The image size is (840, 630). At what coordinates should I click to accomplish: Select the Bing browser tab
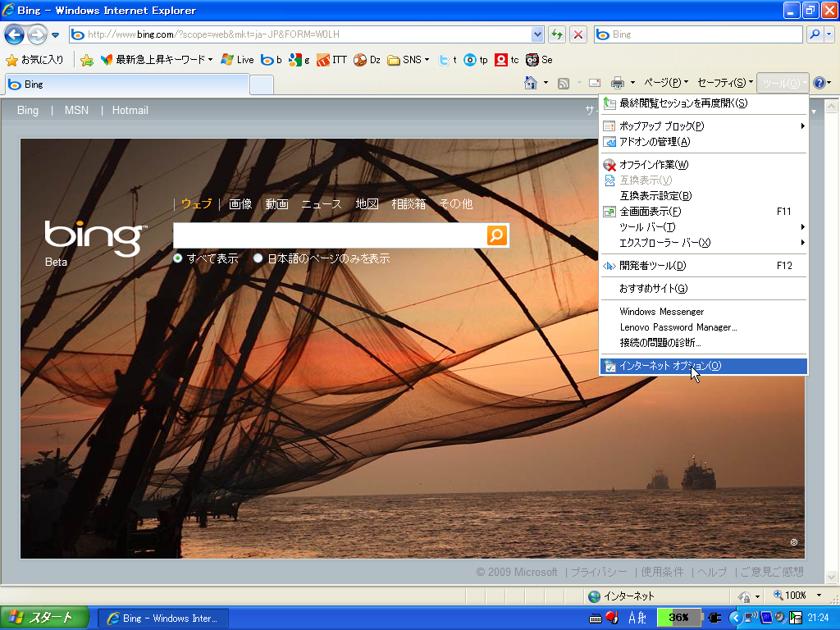pyautogui.click(x=127, y=84)
